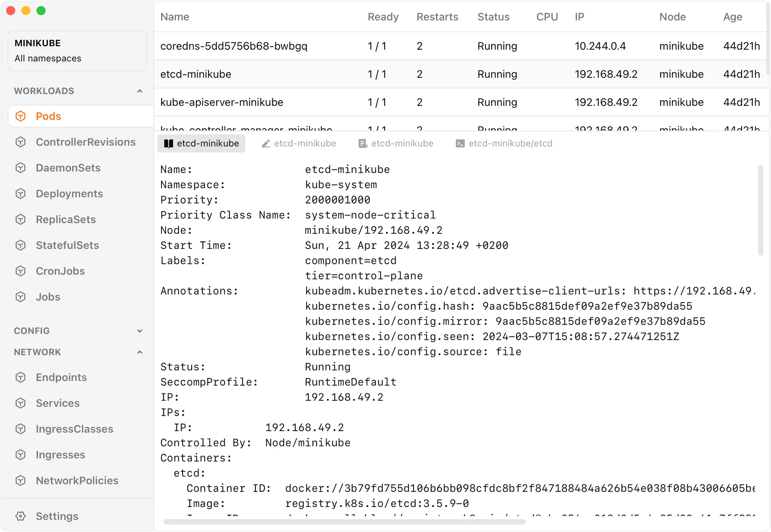Image resolution: width=771 pixels, height=532 pixels.
Task: Click the horizontal scrollbar of the details pane
Action: 344,522
